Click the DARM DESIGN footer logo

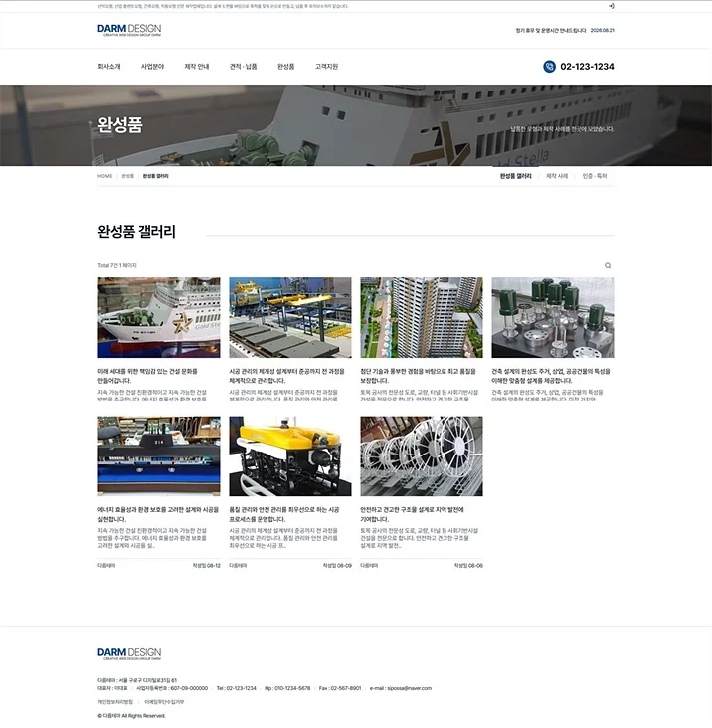[x=129, y=654]
